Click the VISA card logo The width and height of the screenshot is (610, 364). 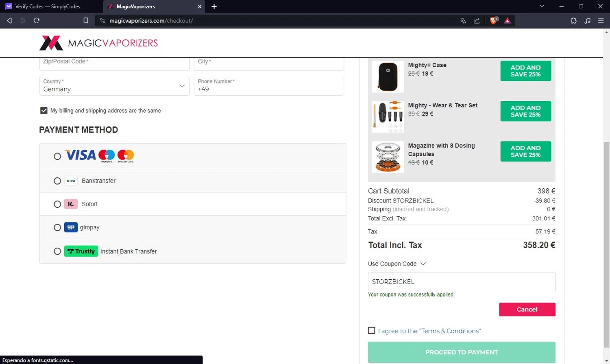point(81,155)
